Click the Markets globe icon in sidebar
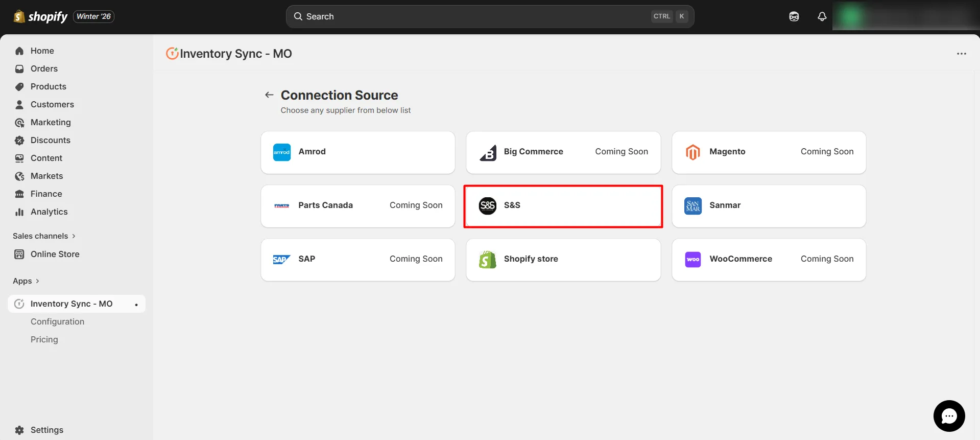Image resolution: width=980 pixels, height=440 pixels. pos(19,176)
